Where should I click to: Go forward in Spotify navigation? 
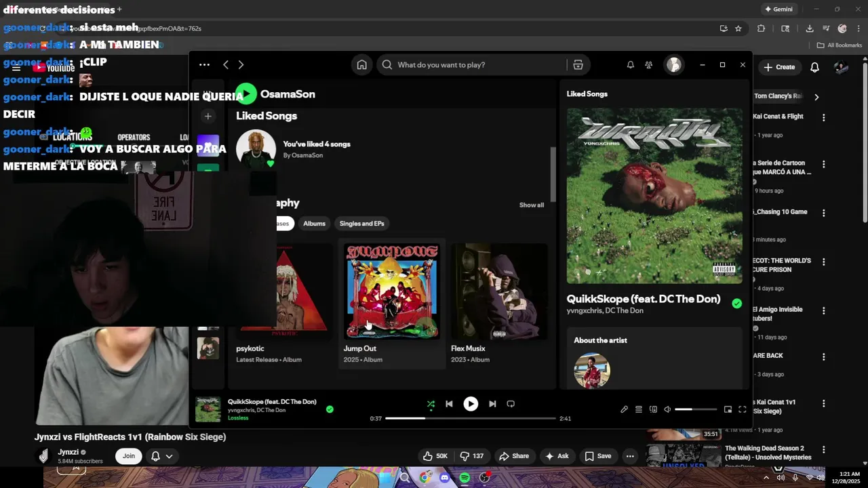coord(241,65)
